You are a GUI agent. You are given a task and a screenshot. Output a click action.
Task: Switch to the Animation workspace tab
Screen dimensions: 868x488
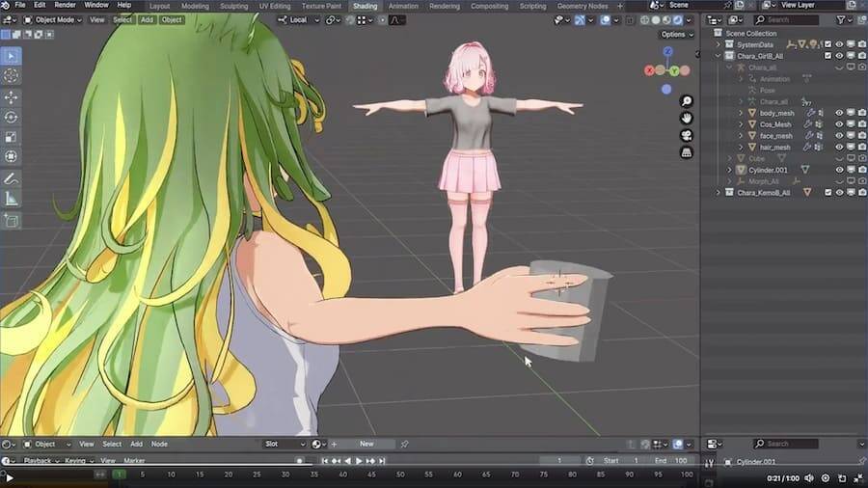pyautogui.click(x=403, y=6)
